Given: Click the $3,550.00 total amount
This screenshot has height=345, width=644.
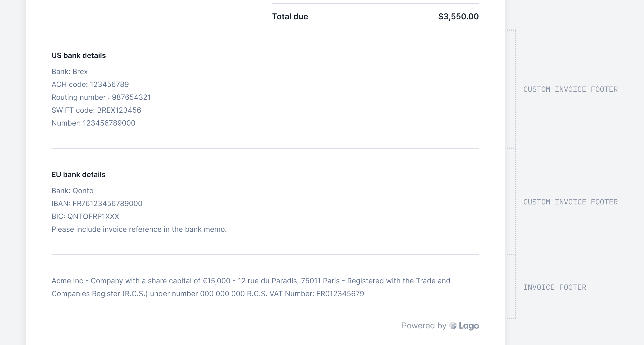Looking at the screenshot, I should pyautogui.click(x=458, y=17).
